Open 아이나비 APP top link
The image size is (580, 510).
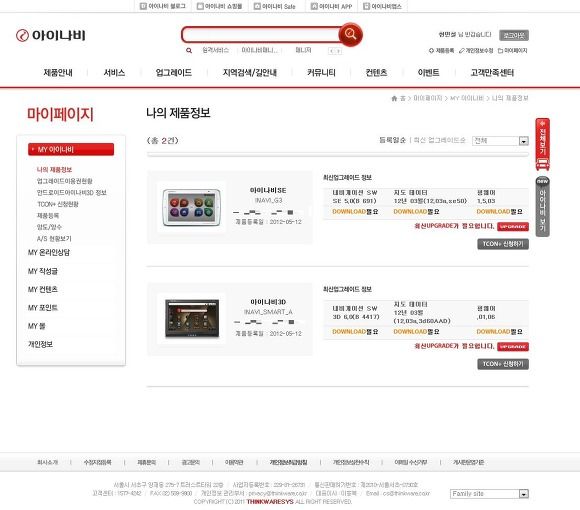coord(331,6)
